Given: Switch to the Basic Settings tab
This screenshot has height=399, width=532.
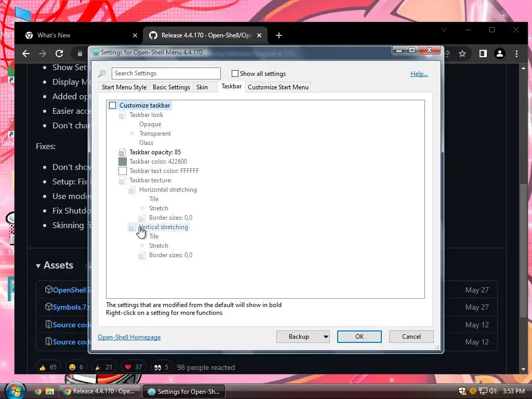Looking at the screenshot, I should [x=171, y=87].
